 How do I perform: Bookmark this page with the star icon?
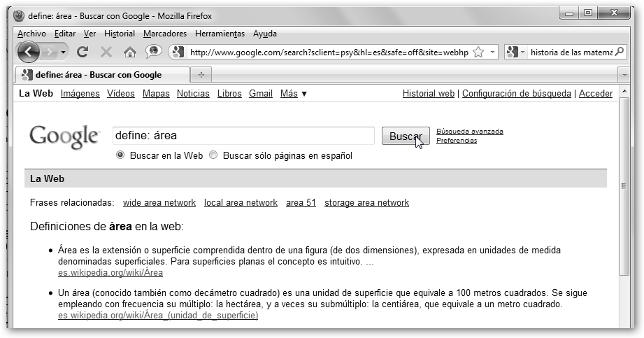click(478, 52)
